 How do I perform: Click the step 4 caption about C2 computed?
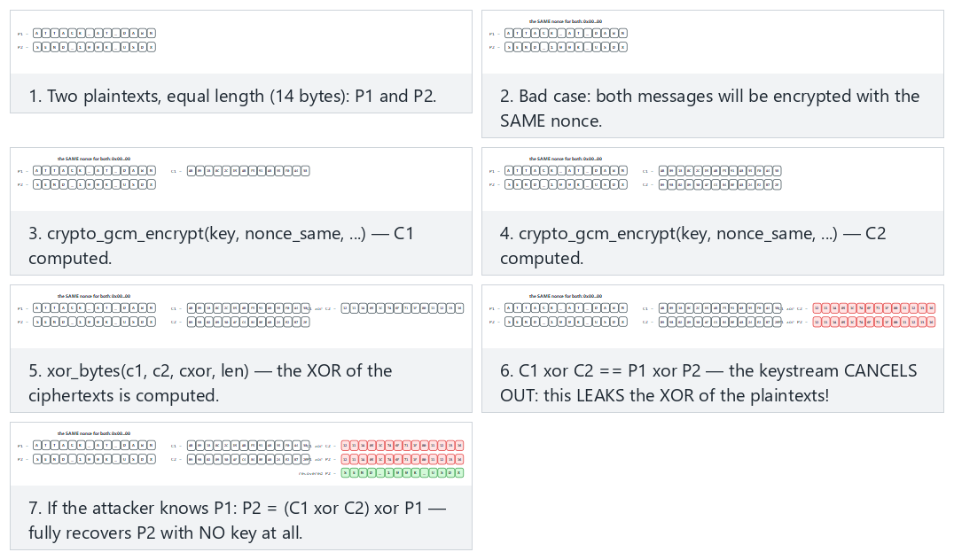(693, 245)
